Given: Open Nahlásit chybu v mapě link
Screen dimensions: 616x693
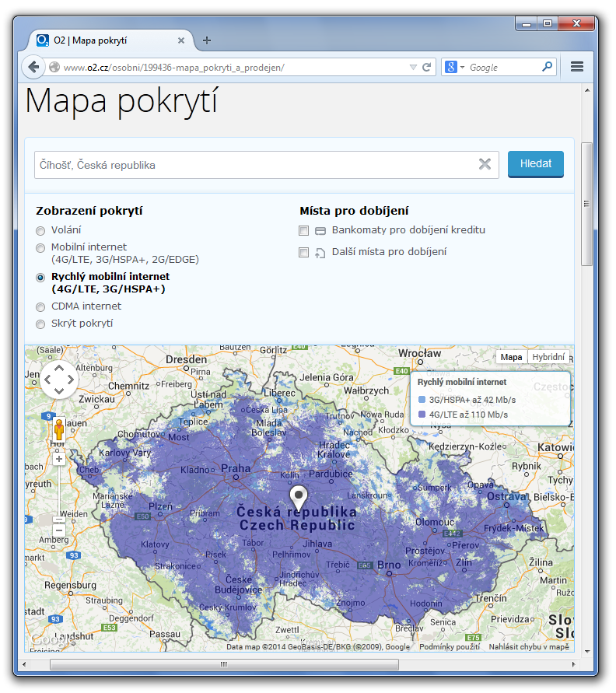Looking at the screenshot, I should [529, 646].
